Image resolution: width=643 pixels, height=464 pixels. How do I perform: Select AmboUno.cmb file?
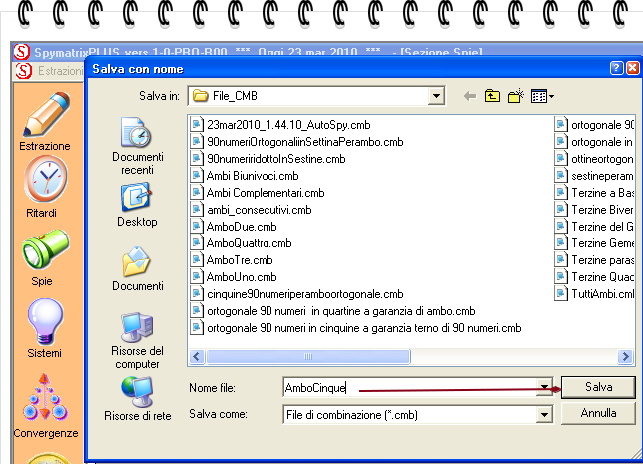coord(234,277)
